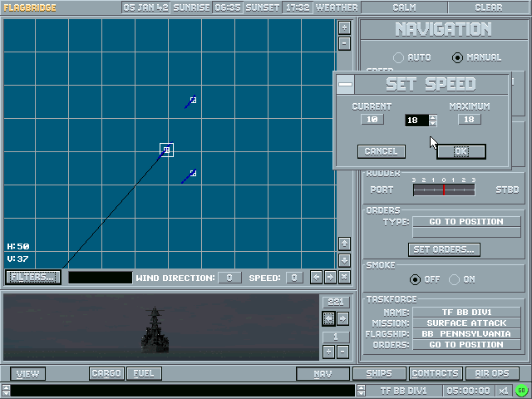Decrease speed value with the down stepper

coord(433,124)
